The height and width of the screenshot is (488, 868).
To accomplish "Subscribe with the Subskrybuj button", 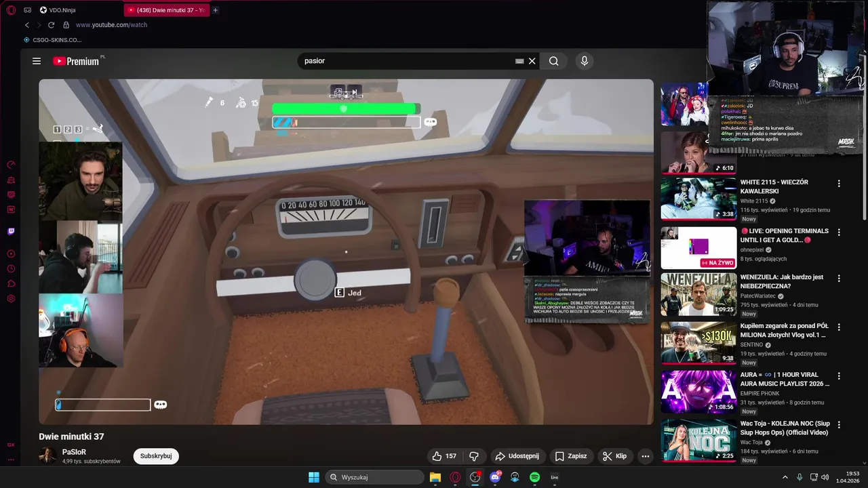I will tap(156, 456).
